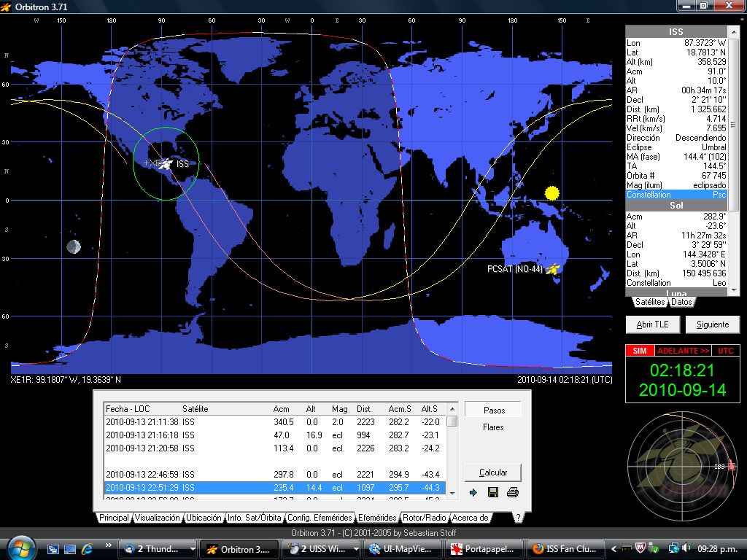Toggle the SIM simulation mode button
Image resolution: width=747 pixels, height=560 pixels.
(x=640, y=351)
